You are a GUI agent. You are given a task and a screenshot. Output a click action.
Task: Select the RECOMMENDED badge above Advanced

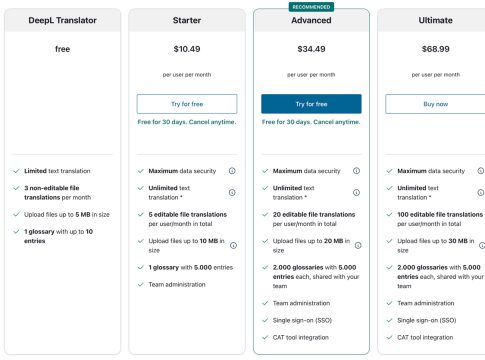pyautogui.click(x=311, y=7)
